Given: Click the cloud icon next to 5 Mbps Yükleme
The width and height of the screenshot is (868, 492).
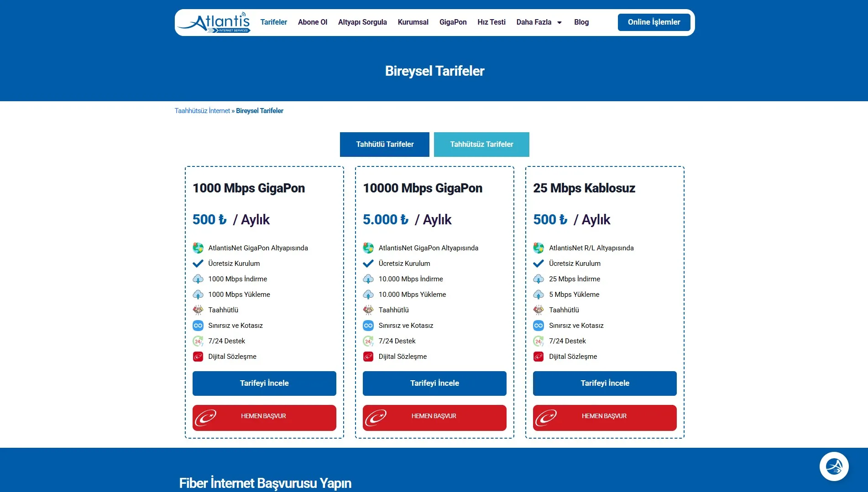Looking at the screenshot, I should coord(539,295).
